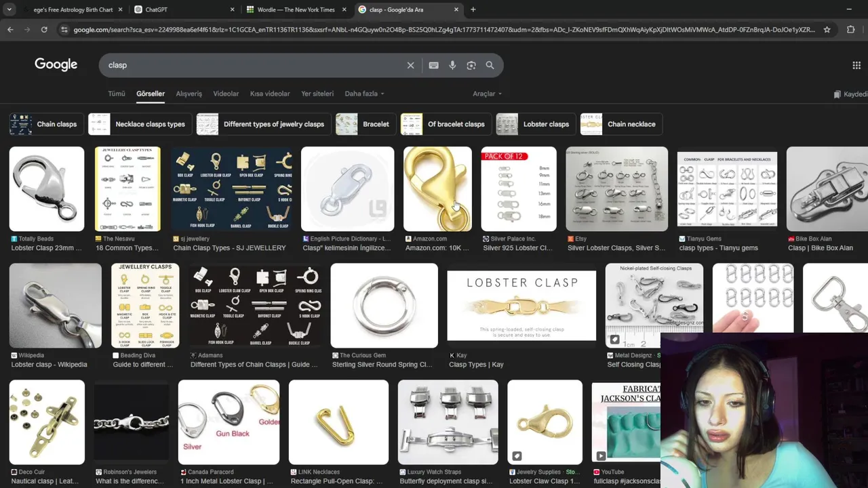Filter by the Of bracelet clasps chip
Screen dimensions: 868x488
446,124
